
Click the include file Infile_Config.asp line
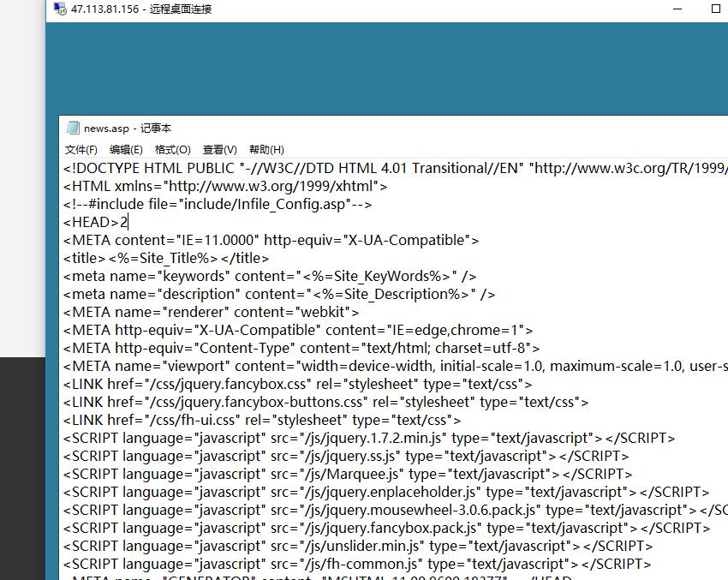pyautogui.click(x=218, y=204)
